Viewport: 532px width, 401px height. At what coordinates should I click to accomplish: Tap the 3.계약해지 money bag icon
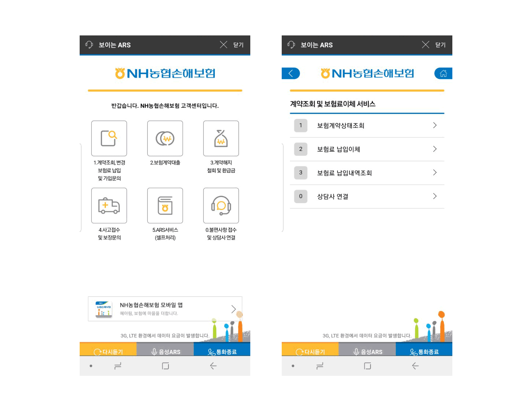tap(221, 138)
